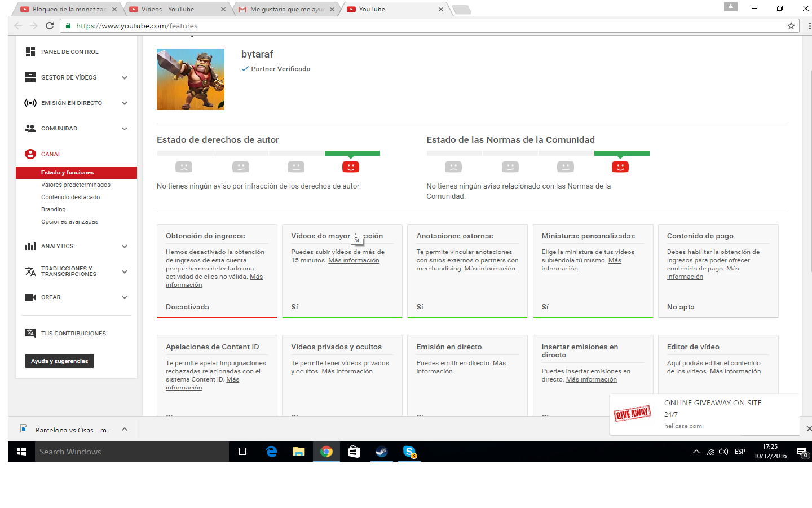This screenshot has height=508, width=812.
Task: Click the Gestor de vídeos icon
Action: pos(30,77)
